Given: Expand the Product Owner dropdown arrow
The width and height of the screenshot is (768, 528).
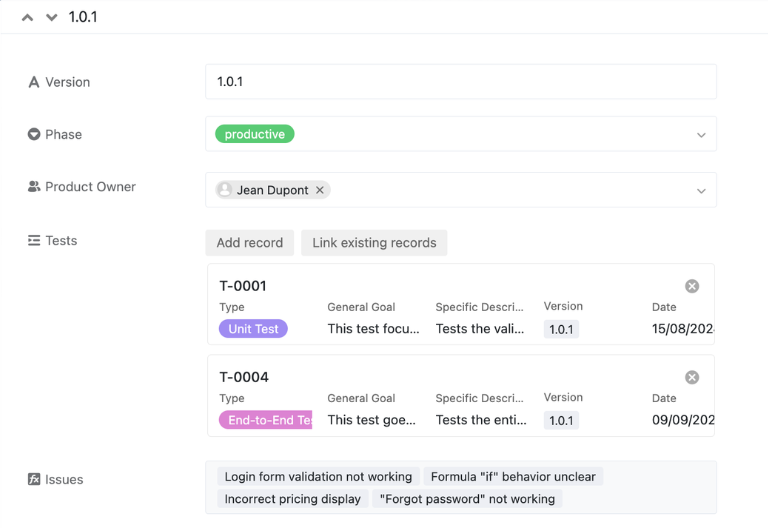Looking at the screenshot, I should 701,190.
